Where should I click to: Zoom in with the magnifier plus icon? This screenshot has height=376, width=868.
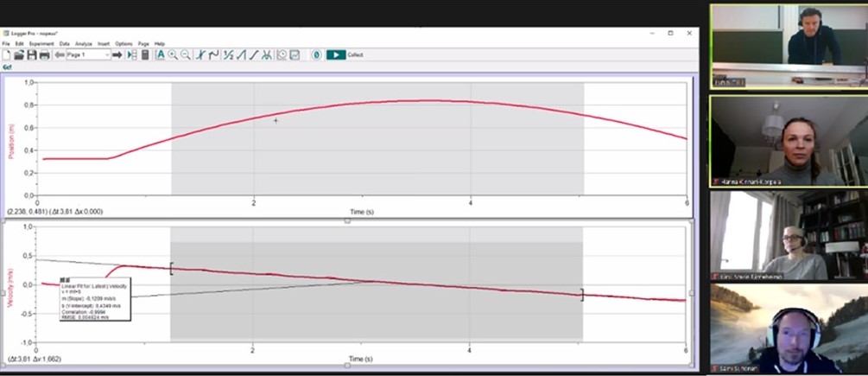173,54
